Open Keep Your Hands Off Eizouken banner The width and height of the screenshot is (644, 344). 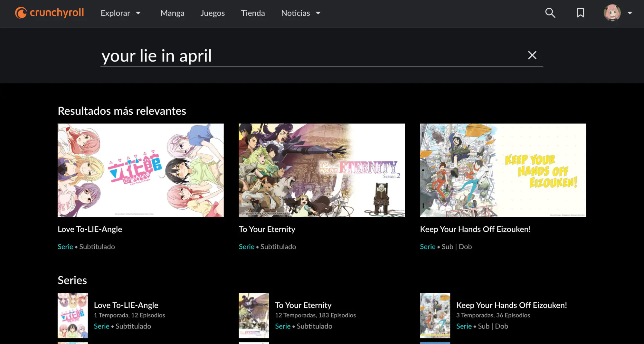[503, 170]
